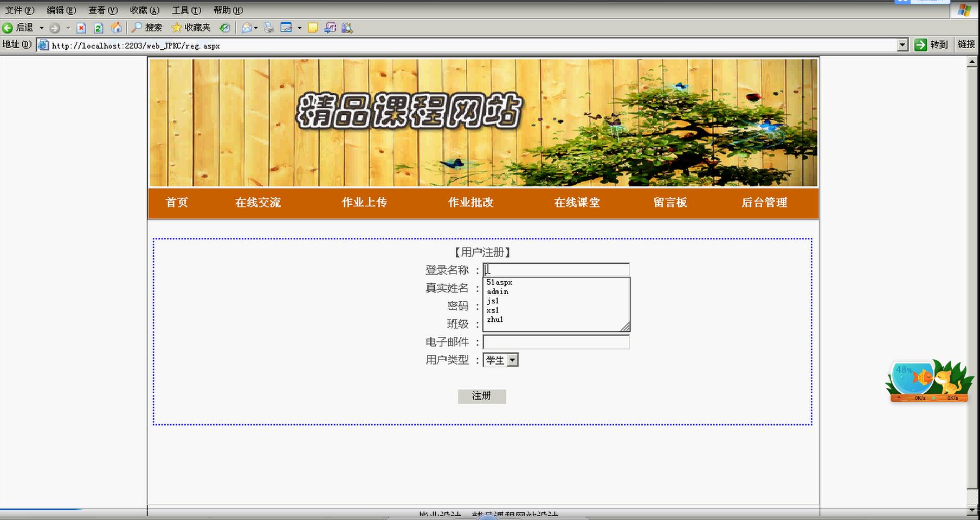
Task: Click the autocomplete list resize grip
Action: tap(625, 326)
